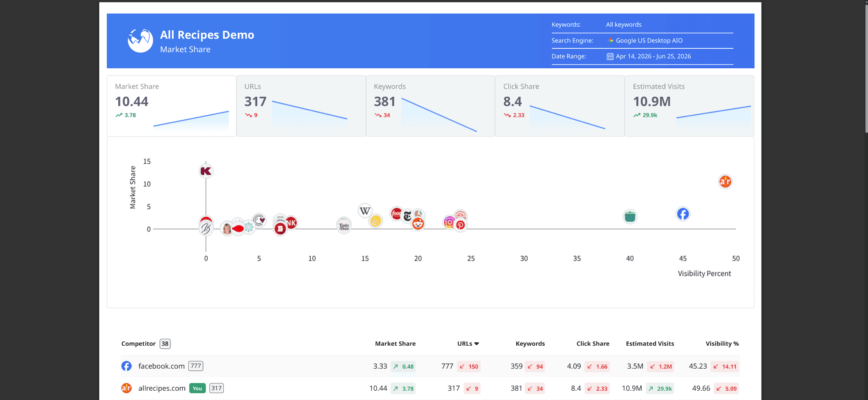Switch to the Click Share metric card
868x400 pixels.
(560, 106)
